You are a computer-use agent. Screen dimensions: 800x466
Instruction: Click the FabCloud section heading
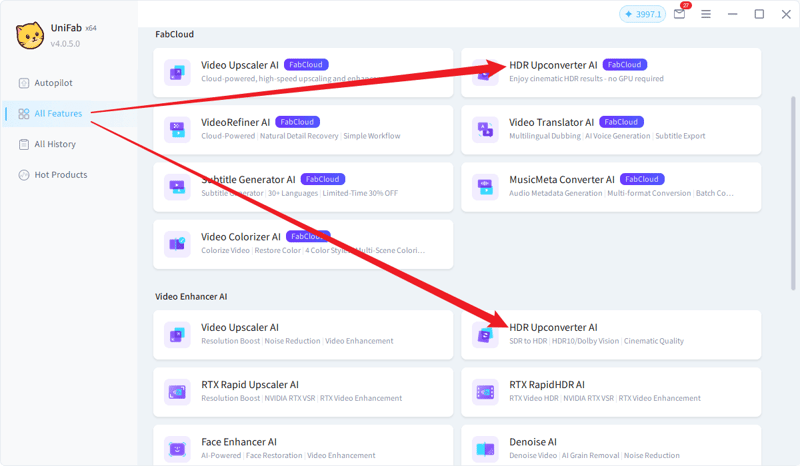pos(174,34)
